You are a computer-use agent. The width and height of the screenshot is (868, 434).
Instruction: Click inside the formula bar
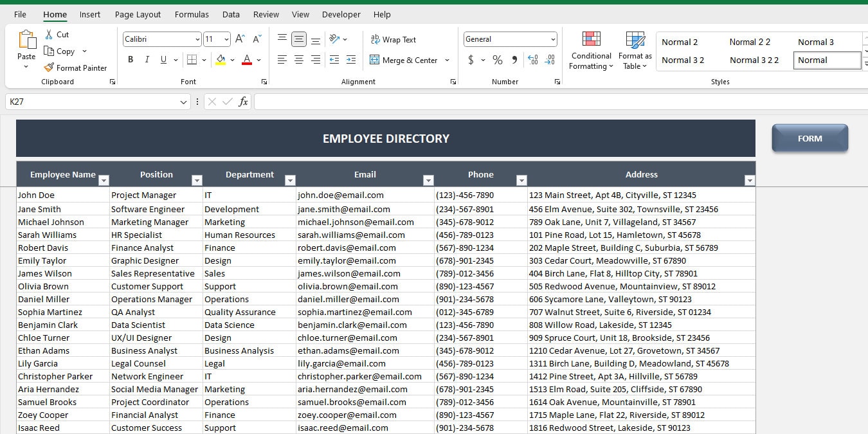[x=561, y=102]
